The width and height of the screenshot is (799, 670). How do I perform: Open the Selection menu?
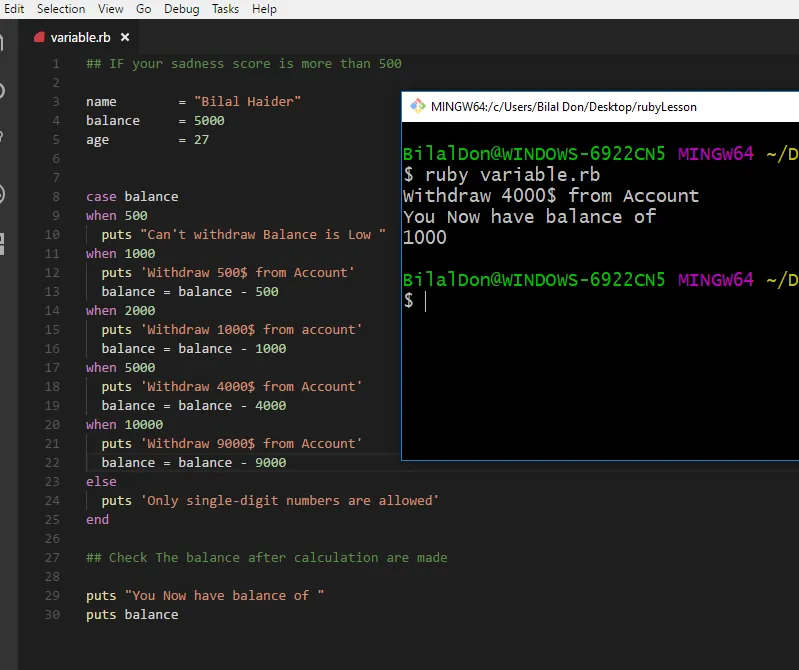pos(61,9)
